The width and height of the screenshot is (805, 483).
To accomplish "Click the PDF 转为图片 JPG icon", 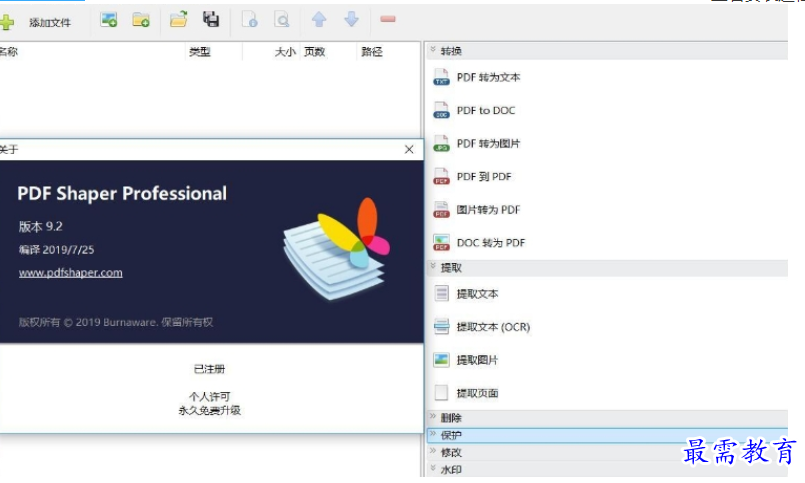I will [441, 144].
